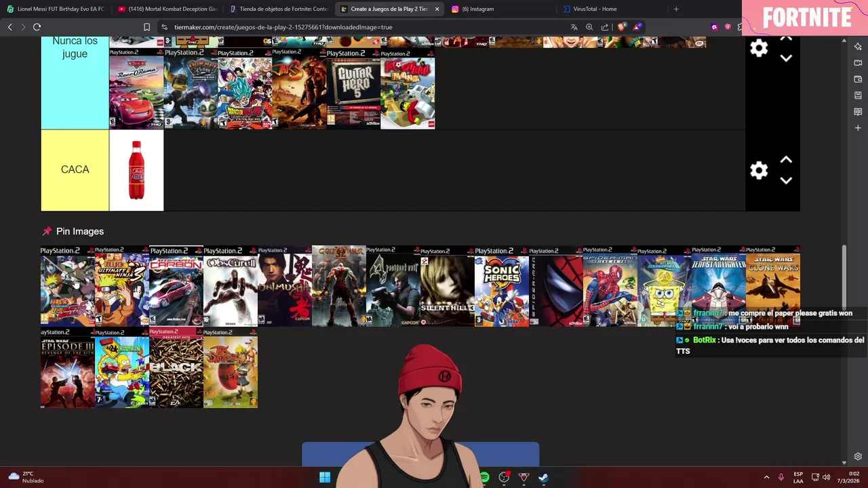Select Guitar Hero 5 cover
The height and width of the screenshot is (488, 868).
point(353,89)
